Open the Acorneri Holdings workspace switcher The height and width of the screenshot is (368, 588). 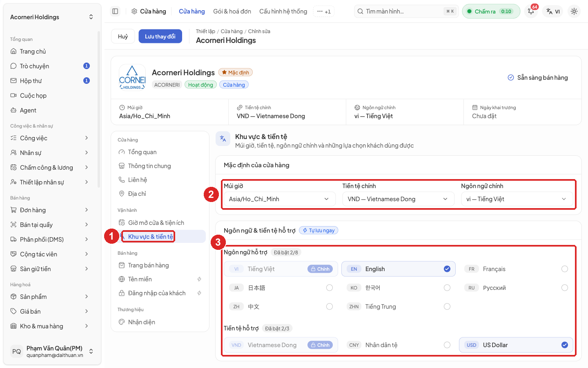[51, 17]
